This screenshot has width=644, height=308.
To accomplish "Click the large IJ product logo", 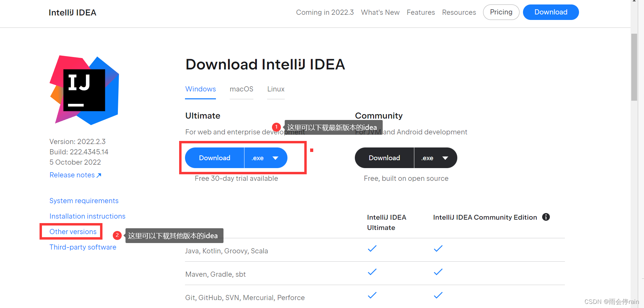I will tap(85, 90).
